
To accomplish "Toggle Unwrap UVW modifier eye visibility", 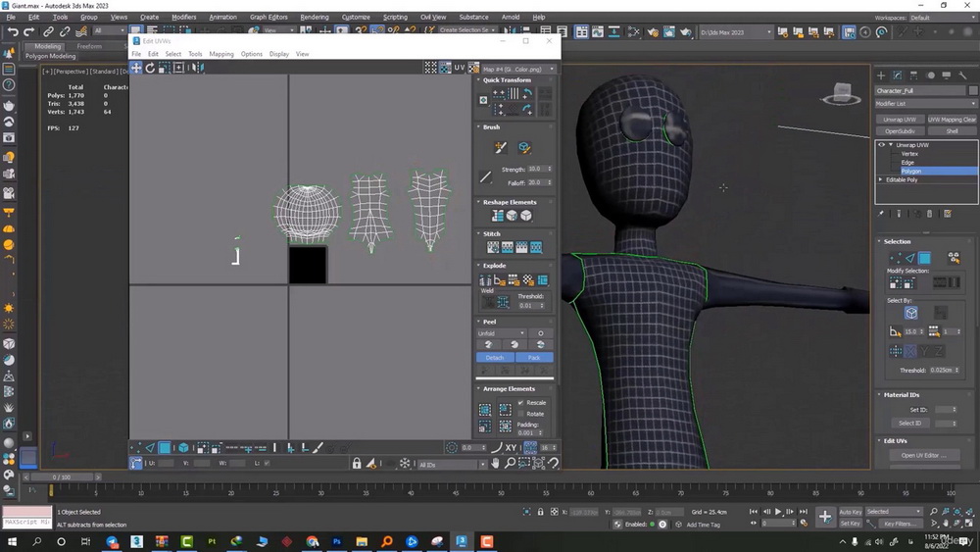I will [x=882, y=145].
